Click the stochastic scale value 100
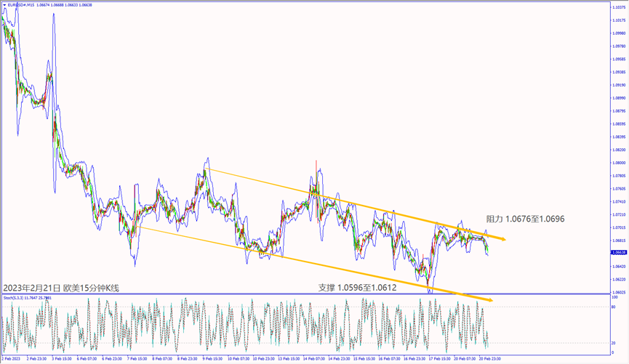This screenshot has width=629, height=364. pyautogui.click(x=615, y=297)
